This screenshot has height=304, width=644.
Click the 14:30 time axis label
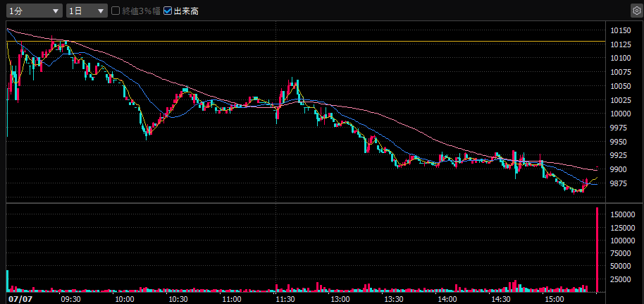point(501,299)
